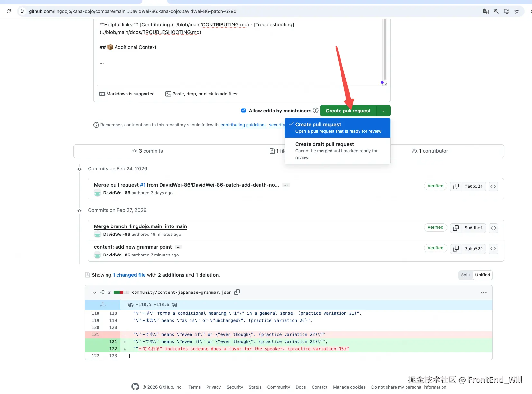Click the green Create pull request button

click(348, 111)
